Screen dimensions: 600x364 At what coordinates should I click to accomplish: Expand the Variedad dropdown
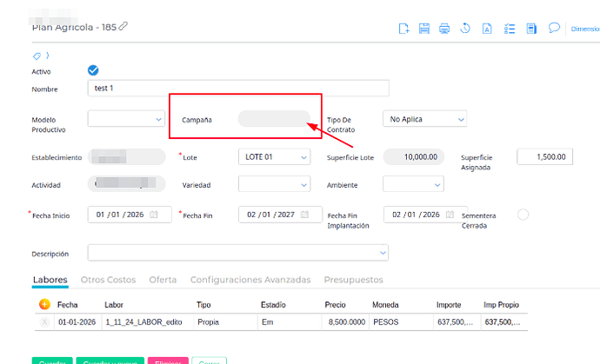click(275, 184)
